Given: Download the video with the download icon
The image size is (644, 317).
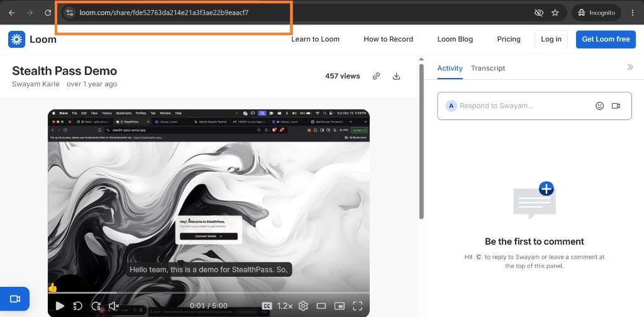Looking at the screenshot, I should (x=396, y=76).
